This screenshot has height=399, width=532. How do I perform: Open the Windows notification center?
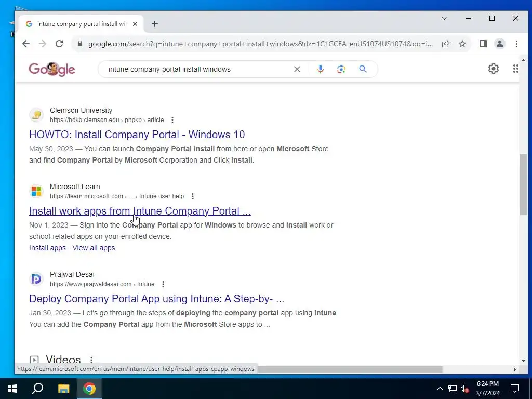[515, 389]
